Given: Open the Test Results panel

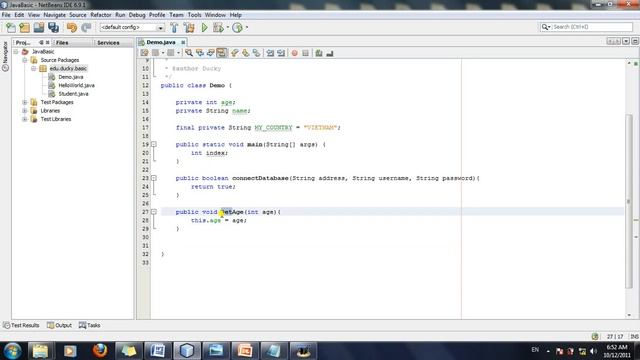Looking at the screenshot, I should [x=21, y=325].
